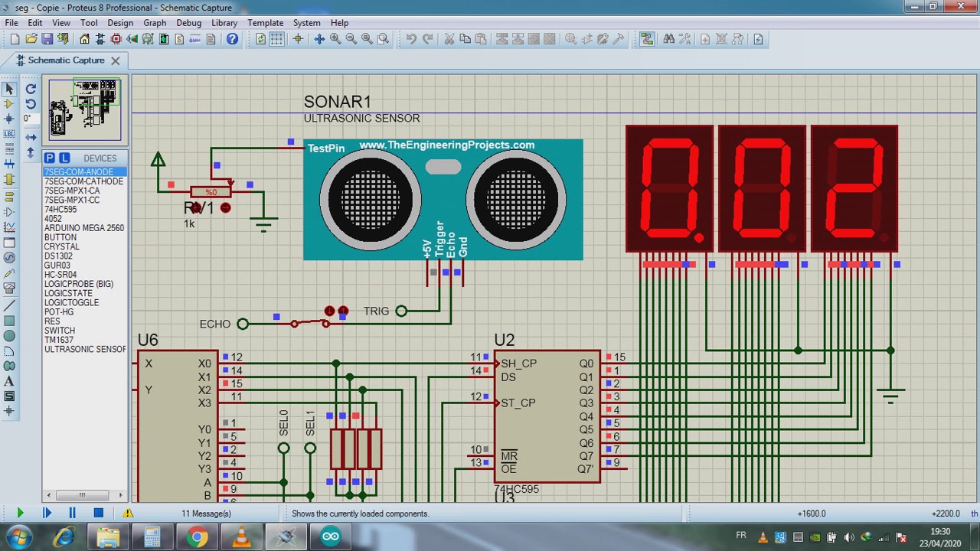
Task: Toggle the Wire Autorouter button
Action: 647,39
